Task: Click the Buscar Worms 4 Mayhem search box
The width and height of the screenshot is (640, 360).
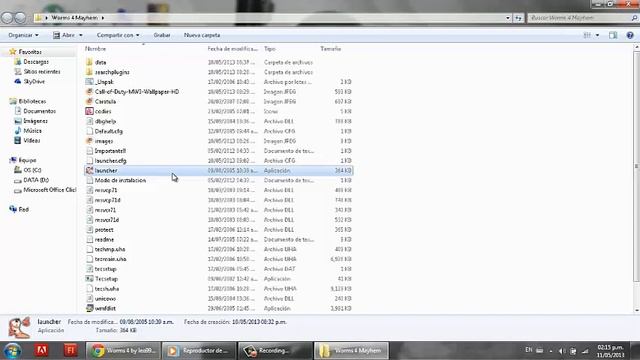Action: click(x=580, y=18)
